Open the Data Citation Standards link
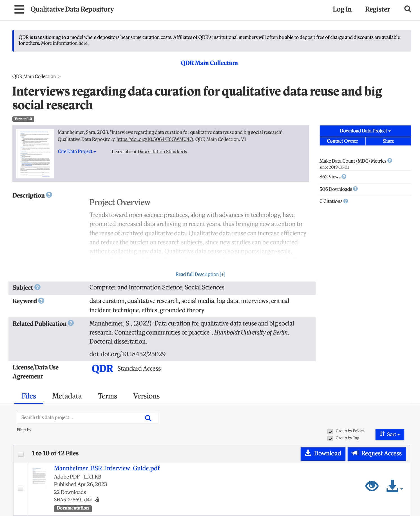The image size is (420, 516). [162, 152]
